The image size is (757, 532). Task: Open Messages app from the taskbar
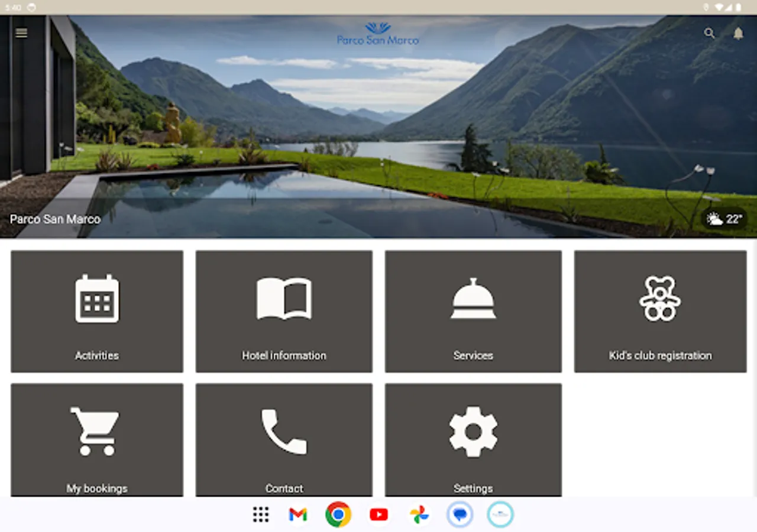460,515
